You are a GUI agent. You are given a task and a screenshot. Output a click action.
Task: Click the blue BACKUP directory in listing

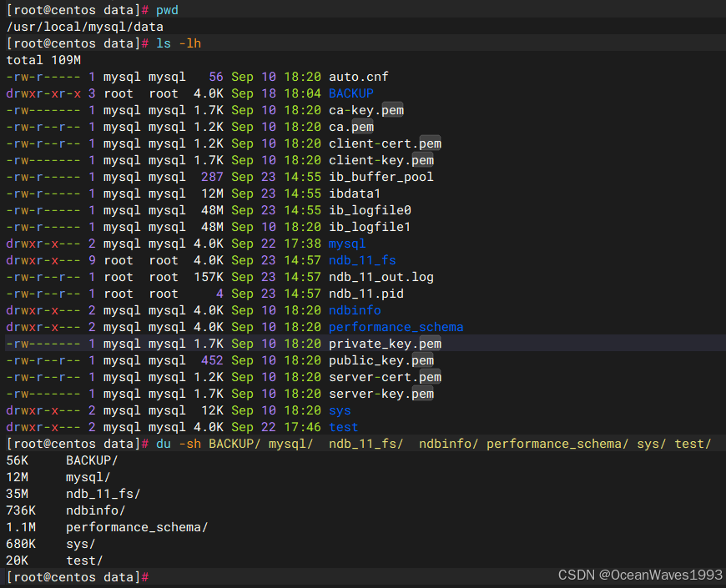click(x=351, y=93)
